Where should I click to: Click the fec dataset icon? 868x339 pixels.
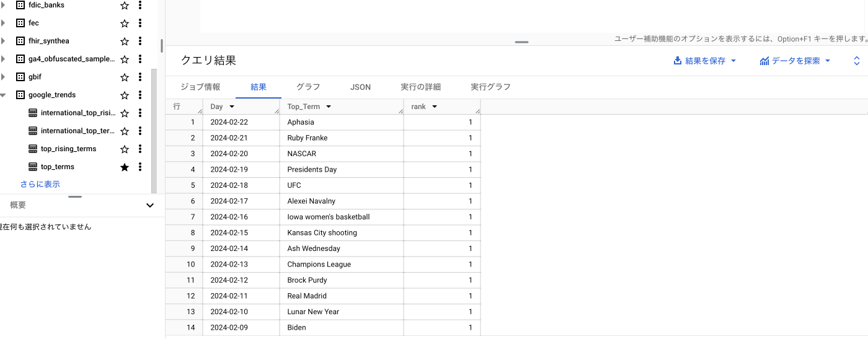(x=20, y=23)
